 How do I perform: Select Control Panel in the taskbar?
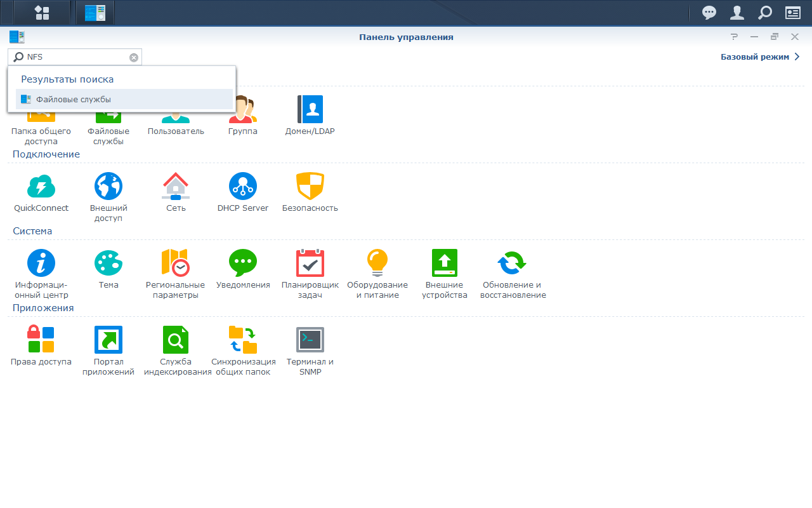pyautogui.click(x=95, y=12)
